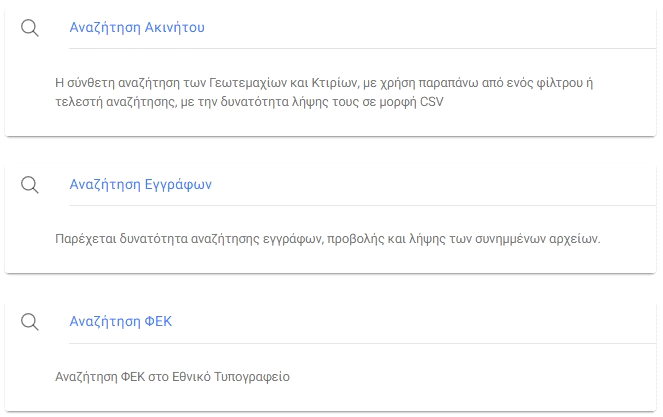Click the magnifier icon beside Αναζήτηση Ακινήτου
The height and width of the screenshot is (417, 663).
(29, 28)
